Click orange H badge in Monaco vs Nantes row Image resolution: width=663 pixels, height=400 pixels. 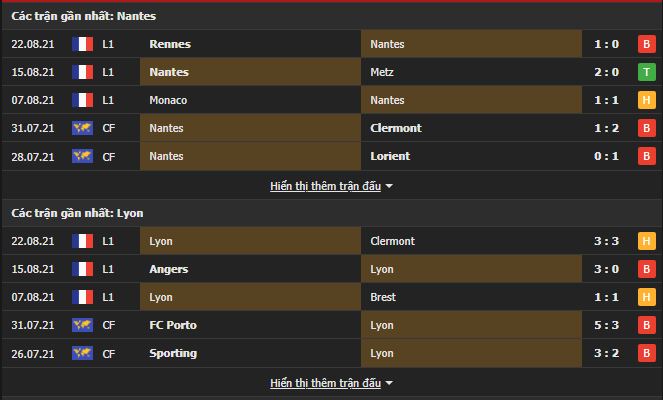click(647, 100)
